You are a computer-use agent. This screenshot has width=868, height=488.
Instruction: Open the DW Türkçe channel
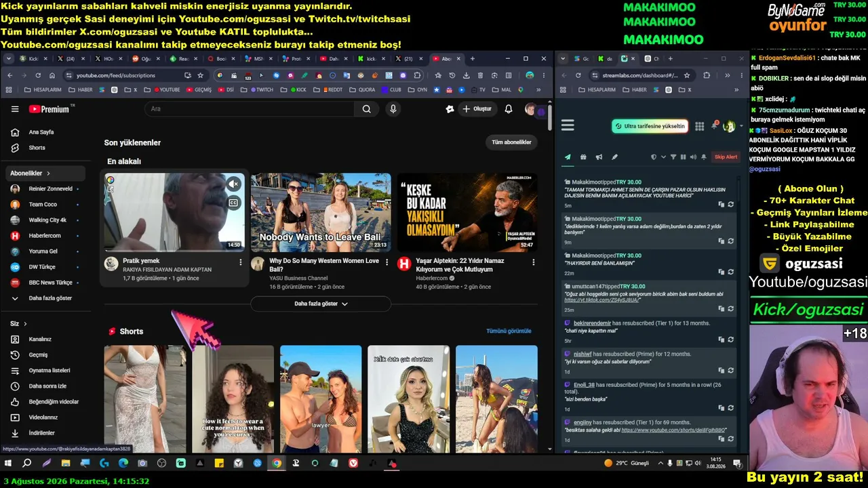click(x=45, y=267)
